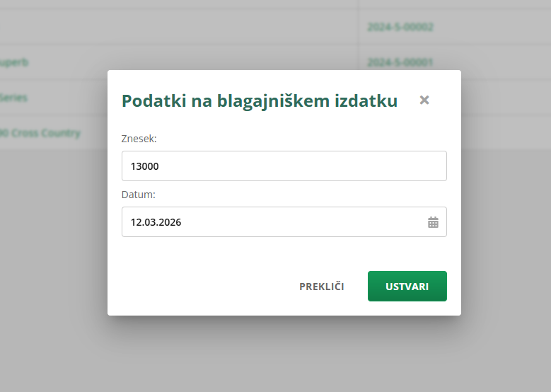
Task: Click the partially visible Series link
Action: [x=13, y=98]
